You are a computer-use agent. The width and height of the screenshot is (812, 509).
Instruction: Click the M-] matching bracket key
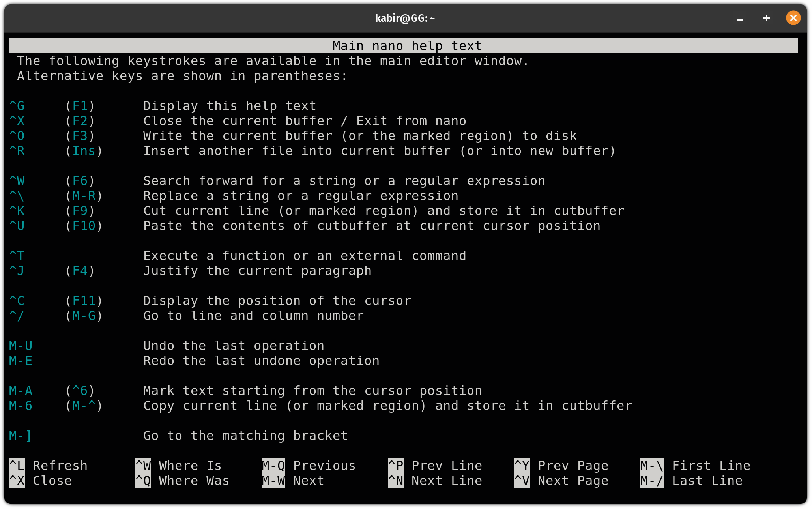click(x=20, y=436)
